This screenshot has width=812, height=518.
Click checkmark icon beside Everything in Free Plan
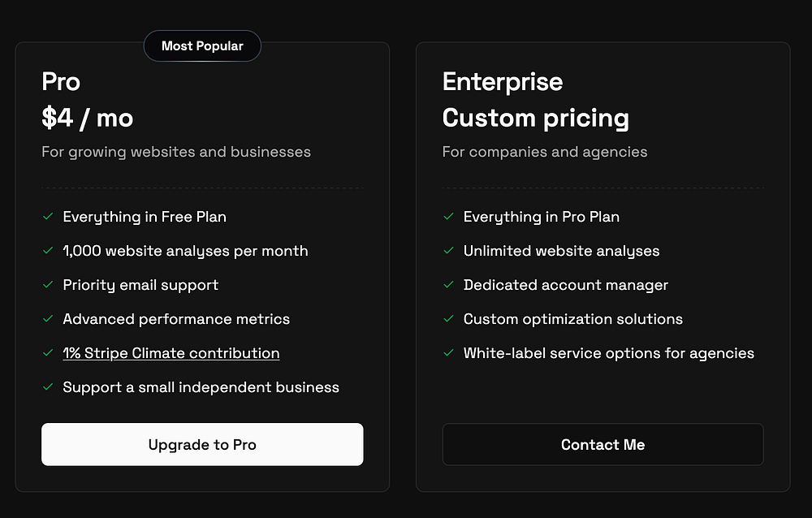click(x=47, y=217)
